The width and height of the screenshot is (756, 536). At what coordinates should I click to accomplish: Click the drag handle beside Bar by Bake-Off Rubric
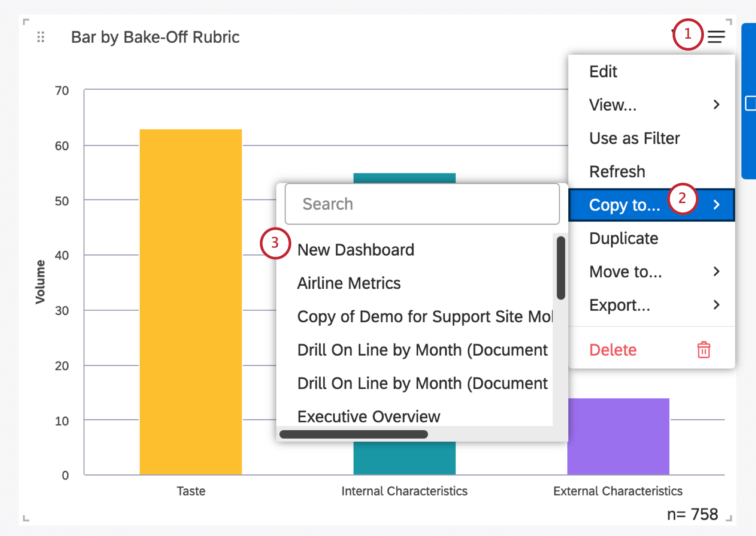click(40, 37)
